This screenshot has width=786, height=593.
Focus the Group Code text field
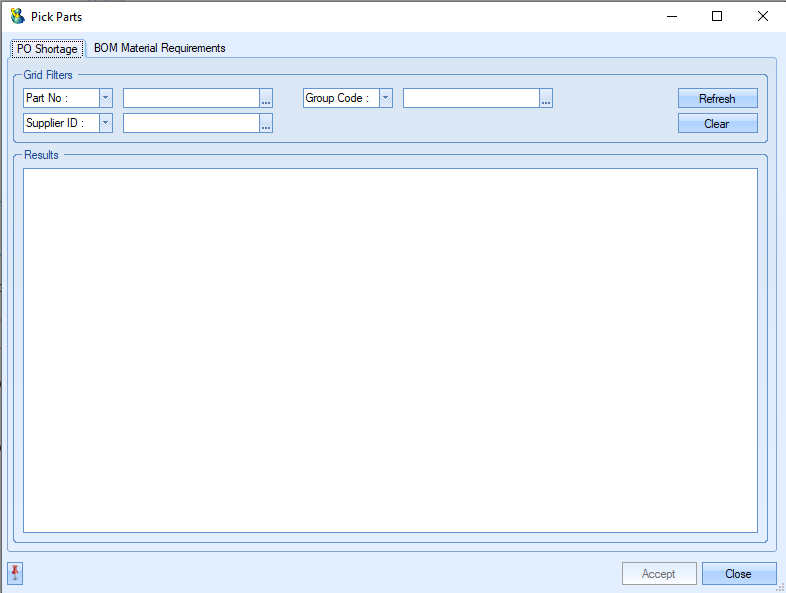click(x=470, y=98)
